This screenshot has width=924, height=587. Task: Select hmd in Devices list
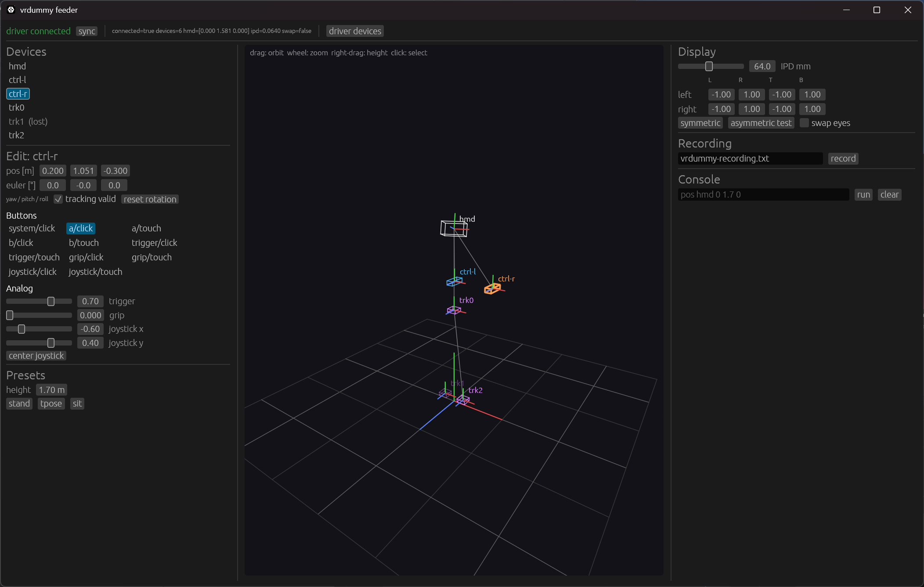pyautogui.click(x=17, y=66)
